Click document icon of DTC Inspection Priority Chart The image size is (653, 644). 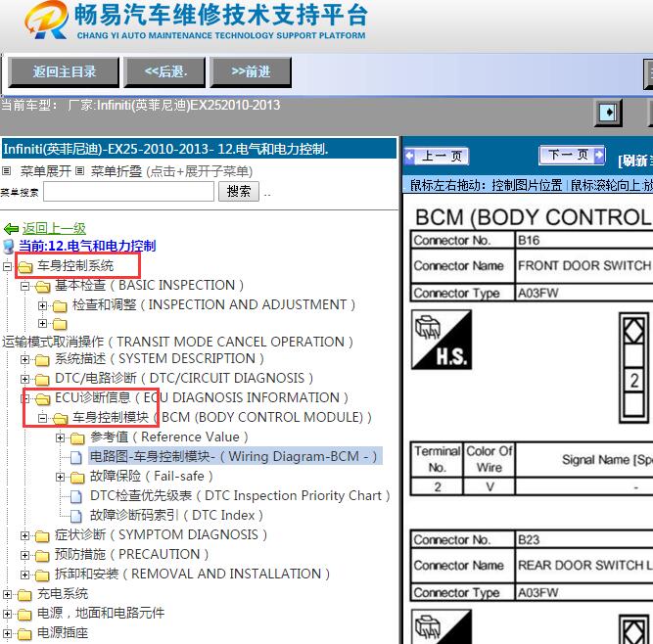coord(75,496)
